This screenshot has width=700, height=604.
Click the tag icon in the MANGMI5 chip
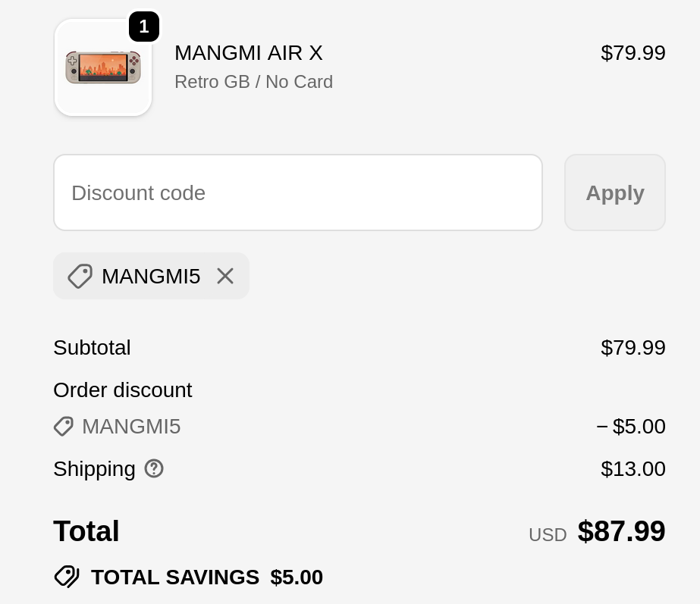pyautogui.click(x=80, y=276)
